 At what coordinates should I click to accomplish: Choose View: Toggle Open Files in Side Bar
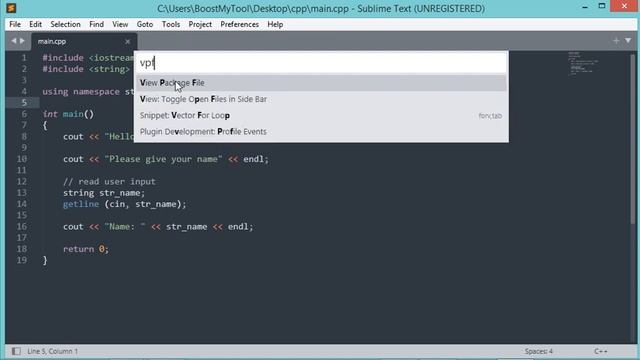pos(321,99)
